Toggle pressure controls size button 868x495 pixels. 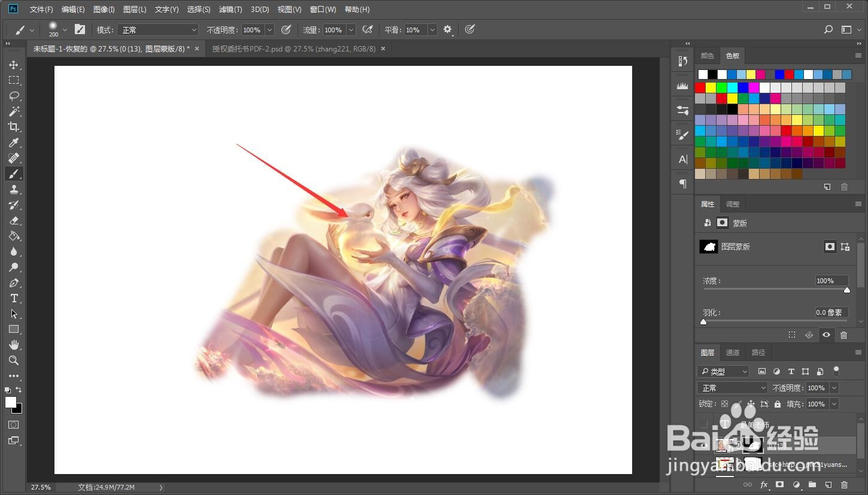[x=470, y=29]
